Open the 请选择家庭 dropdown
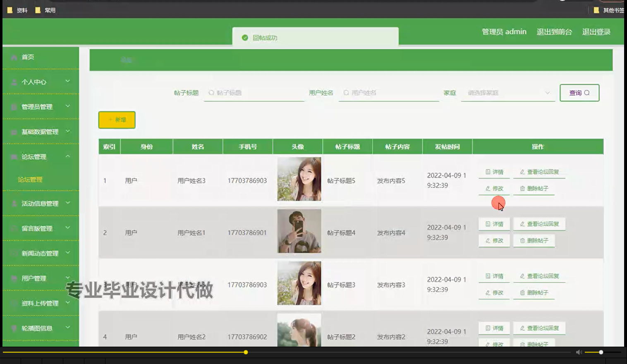The height and width of the screenshot is (364, 627). point(507,93)
